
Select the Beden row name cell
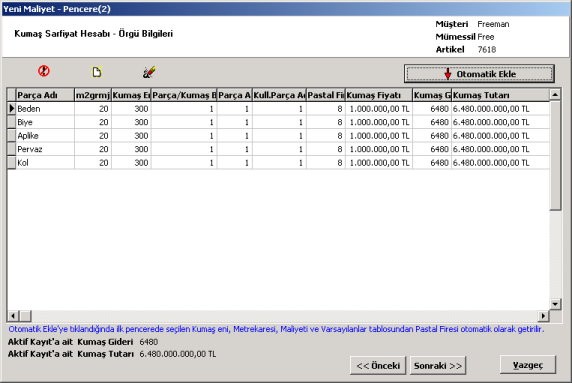tap(45, 109)
